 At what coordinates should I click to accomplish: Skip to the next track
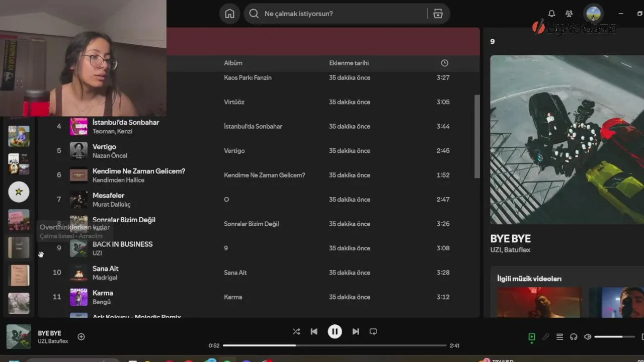tap(356, 331)
